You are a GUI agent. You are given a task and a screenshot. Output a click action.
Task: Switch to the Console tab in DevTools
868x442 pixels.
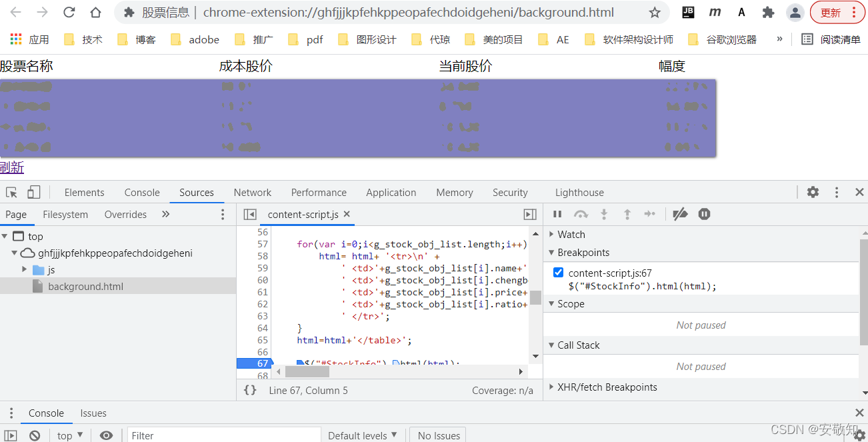(x=142, y=192)
